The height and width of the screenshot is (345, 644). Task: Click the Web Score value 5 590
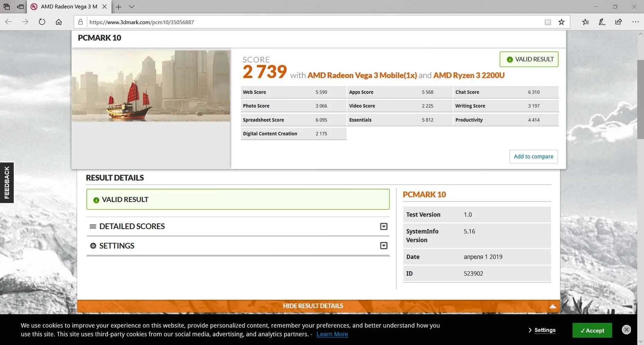321,92
